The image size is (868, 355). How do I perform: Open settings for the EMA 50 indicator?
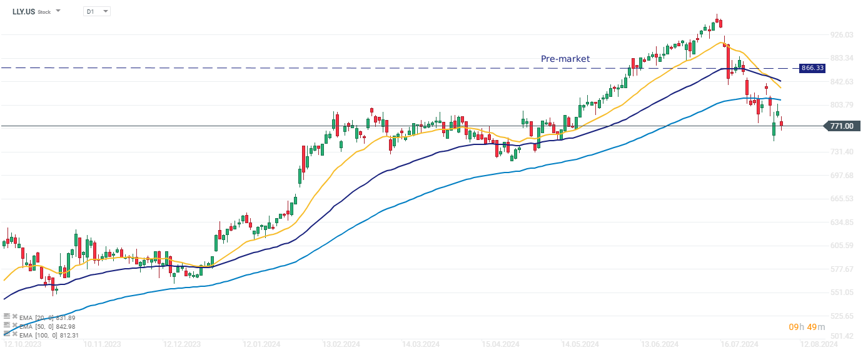(7, 326)
